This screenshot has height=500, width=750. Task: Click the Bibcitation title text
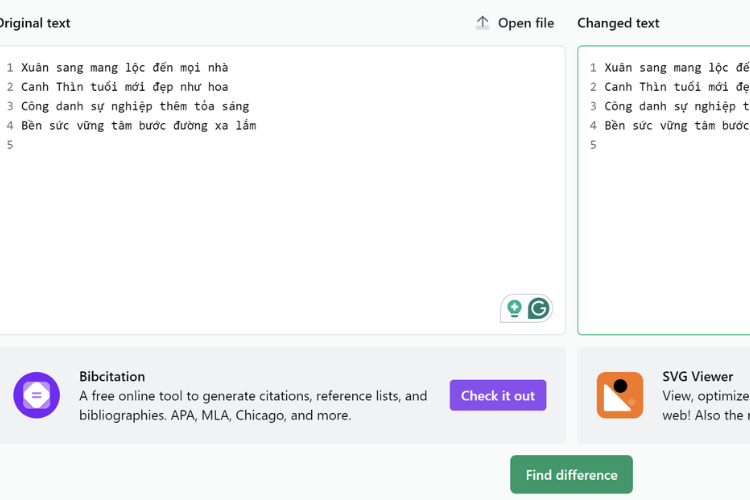click(x=112, y=377)
